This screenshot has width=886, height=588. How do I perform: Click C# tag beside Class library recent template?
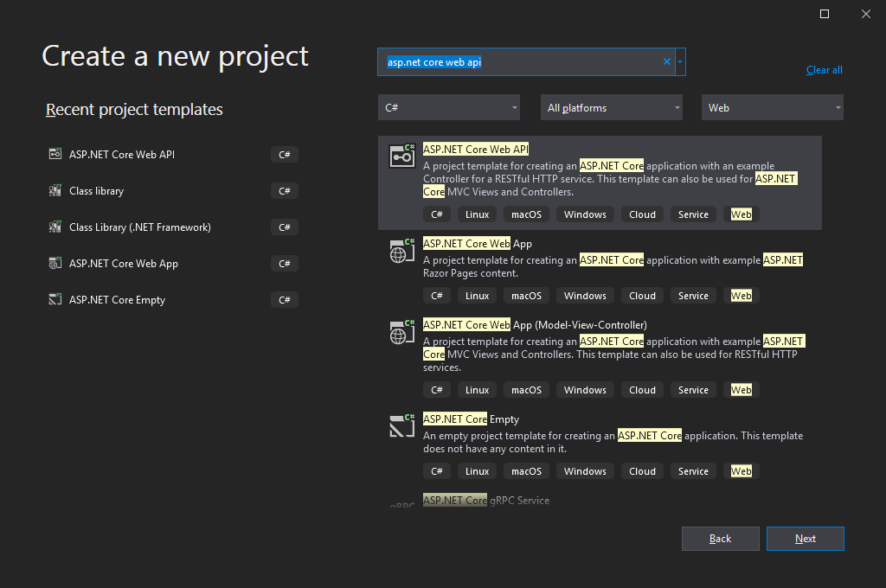point(284,191)
